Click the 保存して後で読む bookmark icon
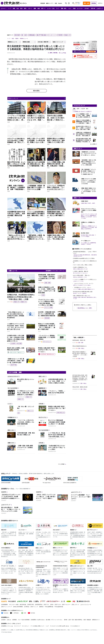Viewport: 104px width, 644px height. 49,53
